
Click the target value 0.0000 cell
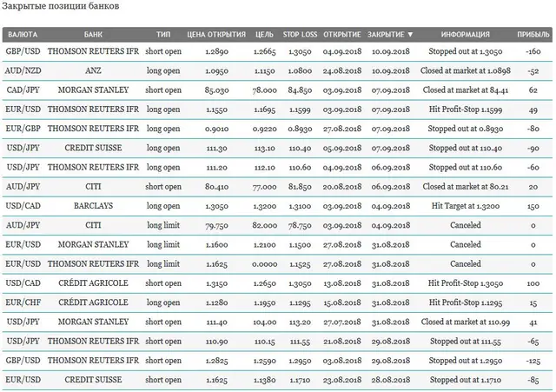pos(264,264)
